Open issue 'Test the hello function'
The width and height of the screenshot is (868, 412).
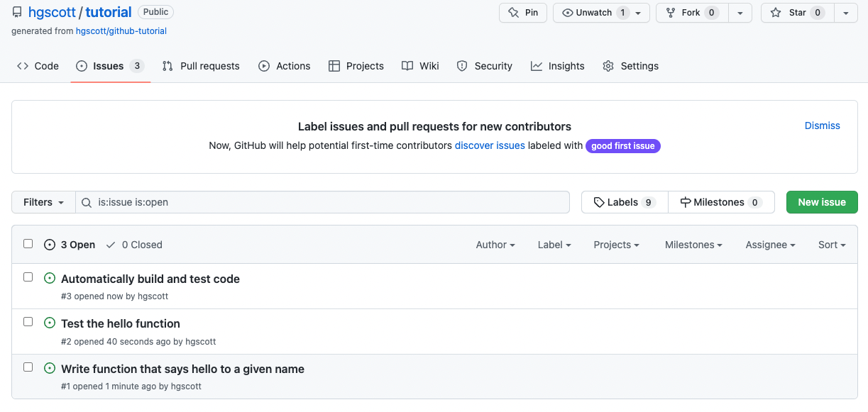tap(121, 323)
